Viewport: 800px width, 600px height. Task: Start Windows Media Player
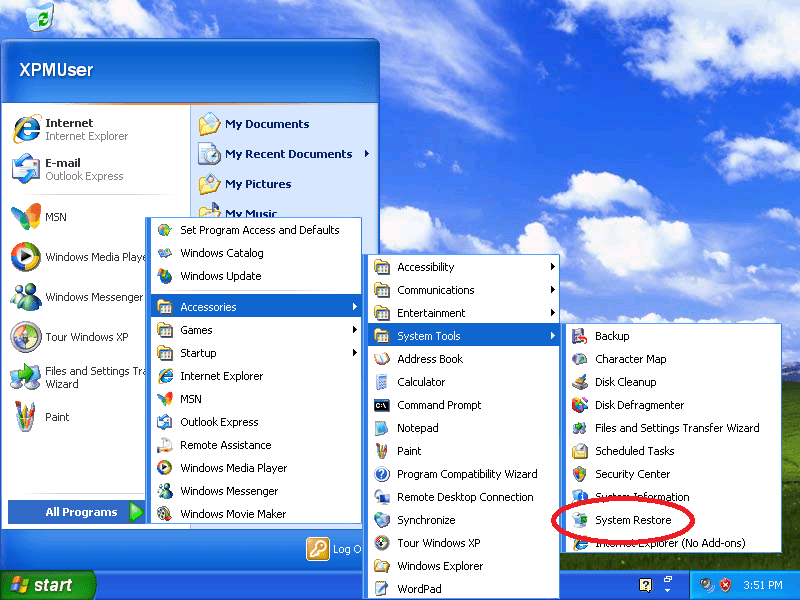pos(246,468)
